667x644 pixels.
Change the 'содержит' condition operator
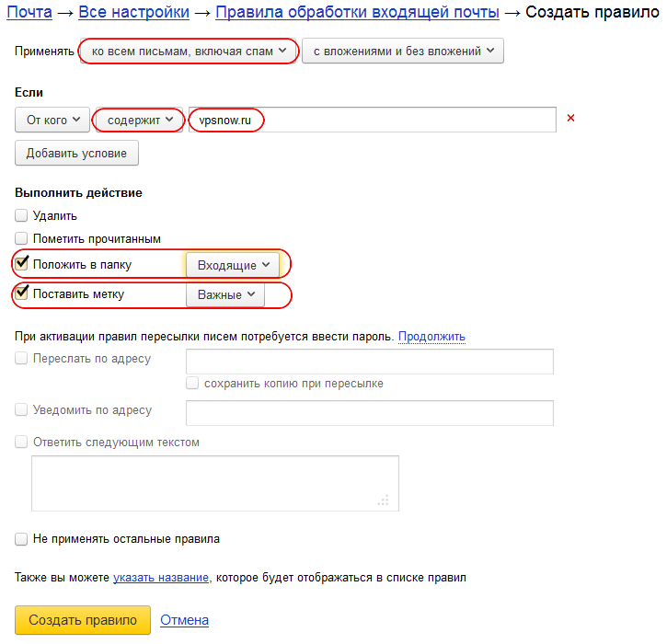(140, 120)
